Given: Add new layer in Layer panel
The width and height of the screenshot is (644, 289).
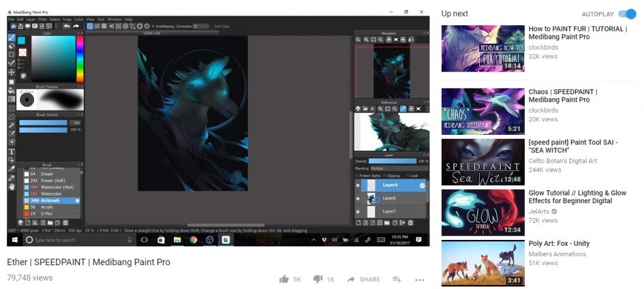Looking at the screenshot, I should [x=358, y=223].
